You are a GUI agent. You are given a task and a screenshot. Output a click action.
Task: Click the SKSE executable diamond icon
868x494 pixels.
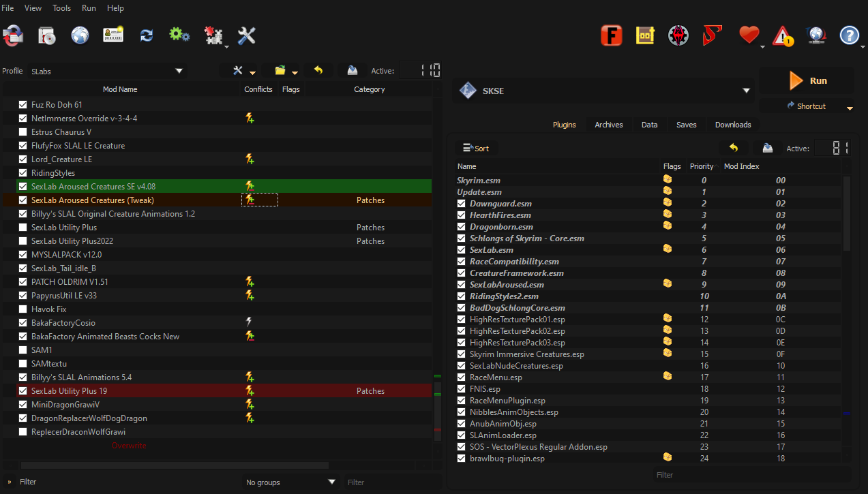coord(467,91)
